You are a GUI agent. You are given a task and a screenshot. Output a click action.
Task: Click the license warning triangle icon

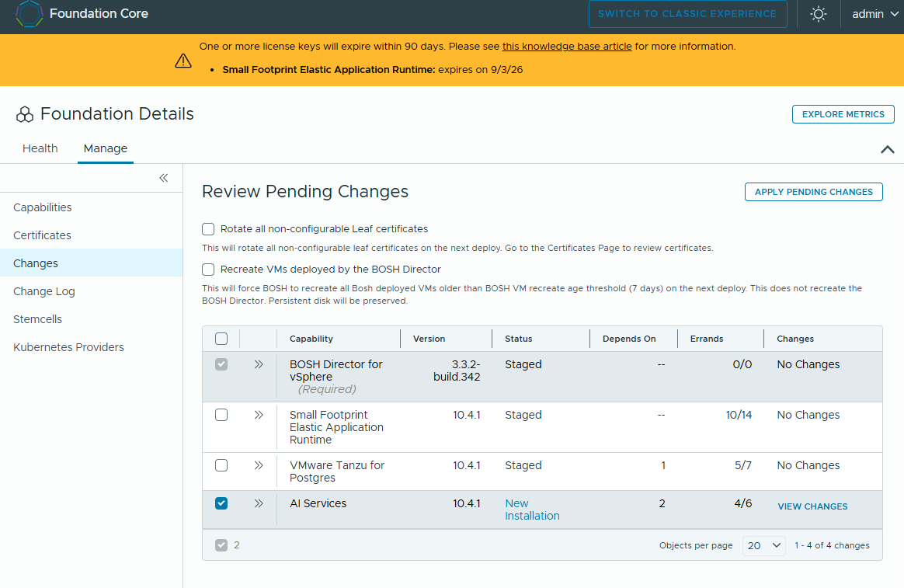[183, 60]
